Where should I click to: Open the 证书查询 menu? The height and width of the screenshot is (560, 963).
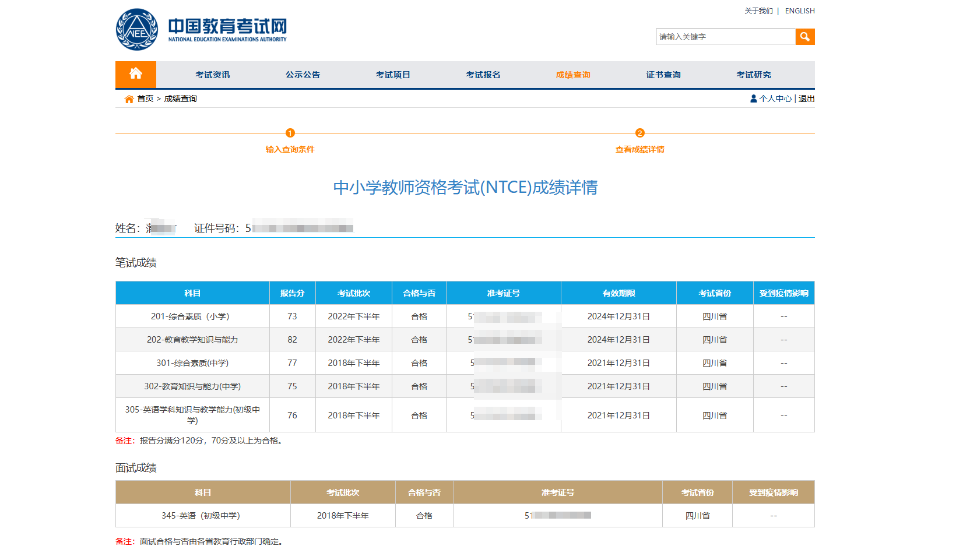[663, 75]
